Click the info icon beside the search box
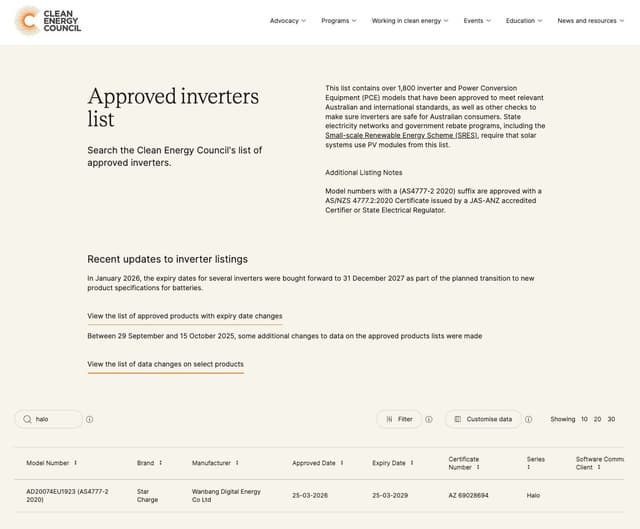 (x=90, y=419)
